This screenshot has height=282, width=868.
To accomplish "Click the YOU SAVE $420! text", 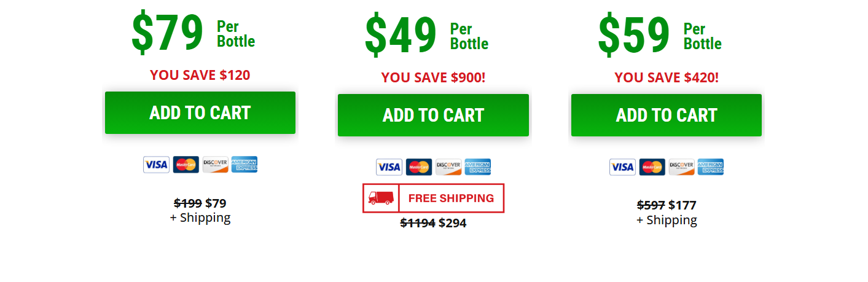I will [667, 78].
